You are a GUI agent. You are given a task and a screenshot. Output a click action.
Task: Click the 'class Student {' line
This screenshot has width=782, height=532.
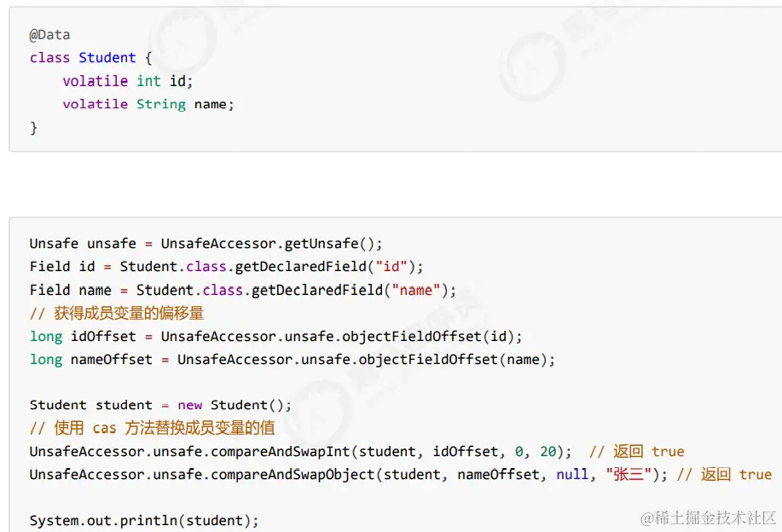90,58
